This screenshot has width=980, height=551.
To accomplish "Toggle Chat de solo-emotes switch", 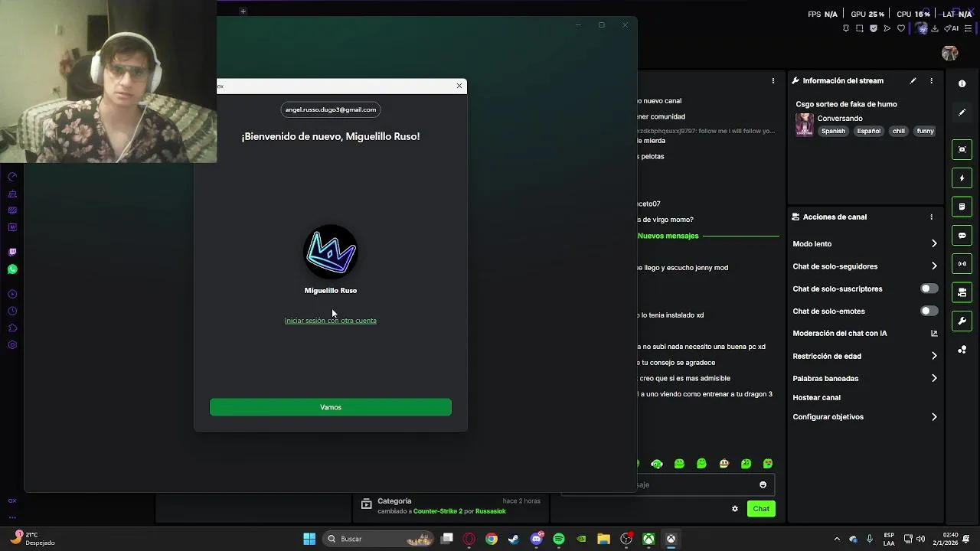I will point(929,311).
